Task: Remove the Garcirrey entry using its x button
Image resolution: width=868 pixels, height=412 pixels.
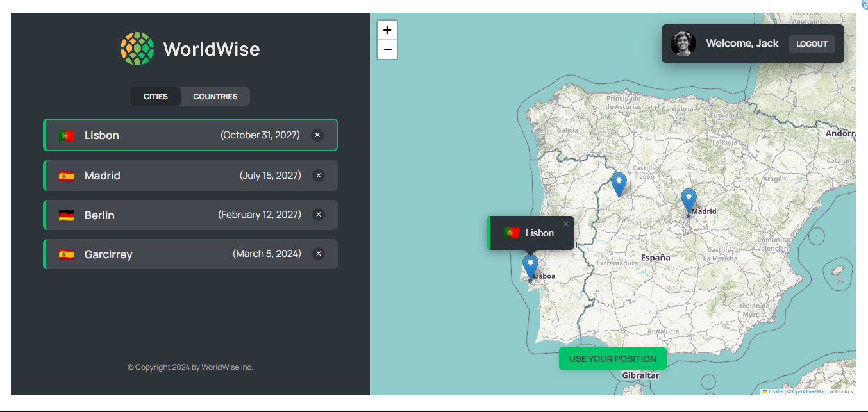Action: point(319,254)
